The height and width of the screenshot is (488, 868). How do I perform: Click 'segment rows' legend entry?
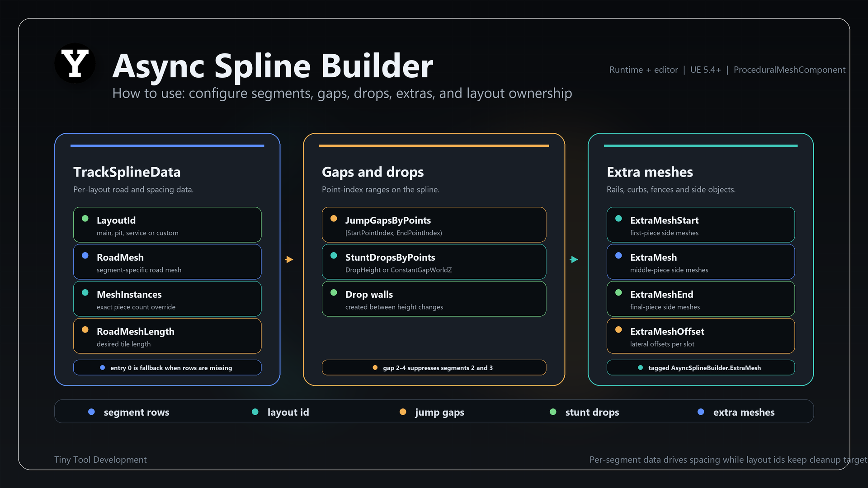pos(129,412)
